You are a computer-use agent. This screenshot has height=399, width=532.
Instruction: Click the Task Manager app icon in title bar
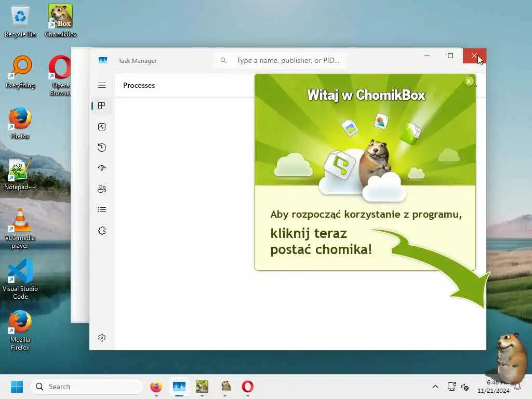[x=103, y=60]
